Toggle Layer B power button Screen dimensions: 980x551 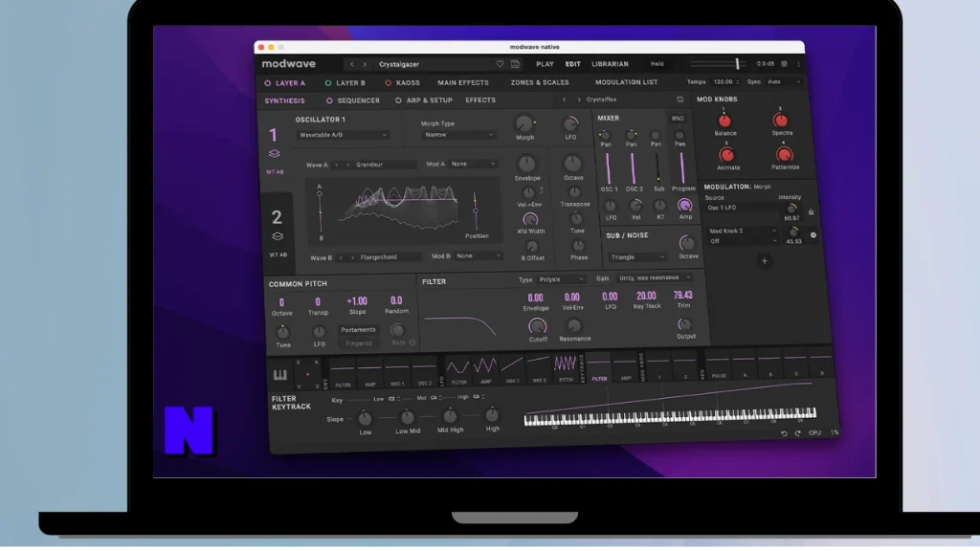point(328,83)
